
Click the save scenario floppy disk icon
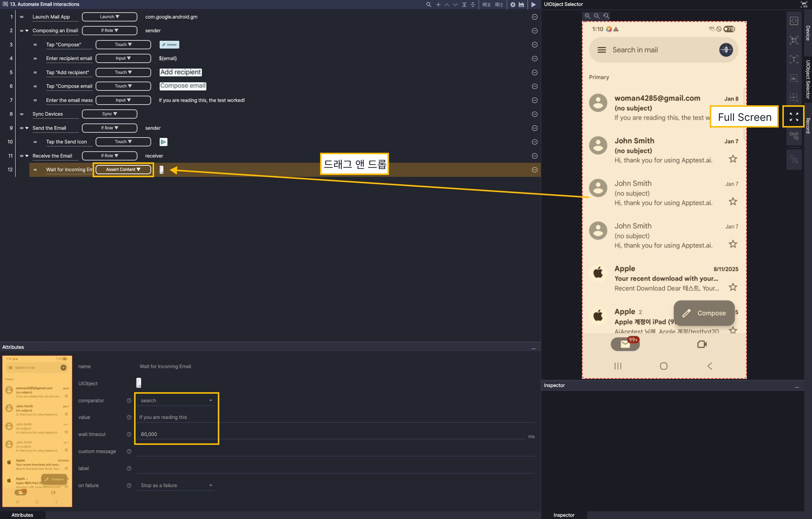[521, 4]
